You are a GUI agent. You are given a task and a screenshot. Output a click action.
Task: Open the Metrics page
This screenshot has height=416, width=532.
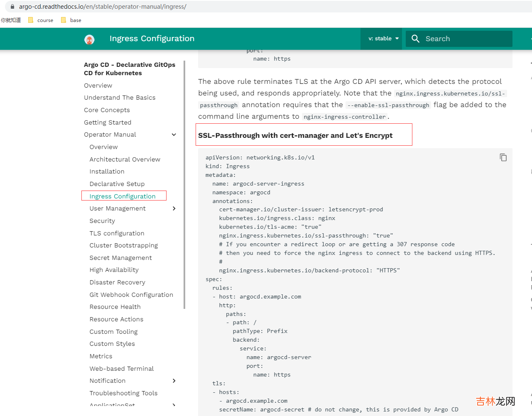(x=101, y=356)
